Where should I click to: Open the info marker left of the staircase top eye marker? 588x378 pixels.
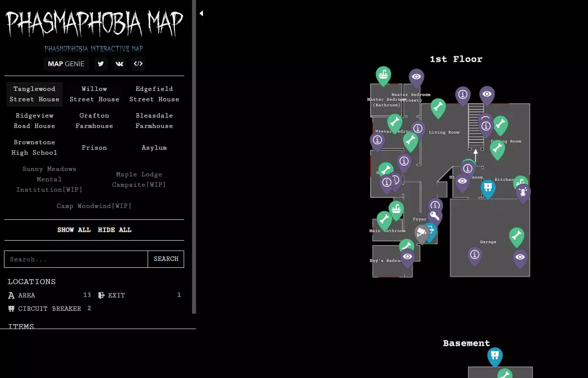pos(463,95)
